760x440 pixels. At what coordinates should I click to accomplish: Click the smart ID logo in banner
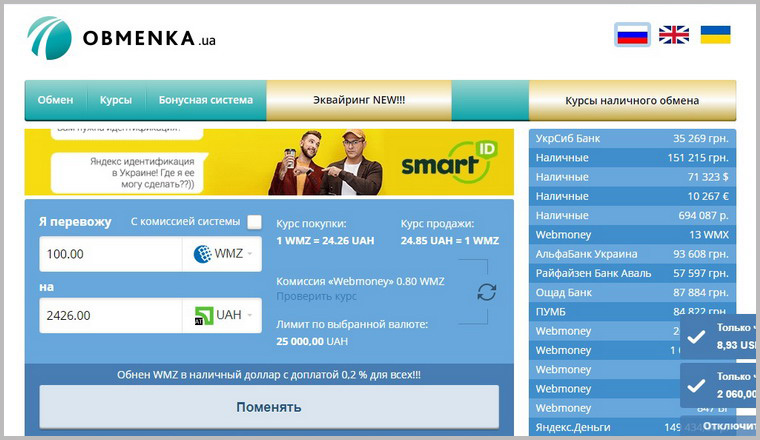[x=449, y=161]
